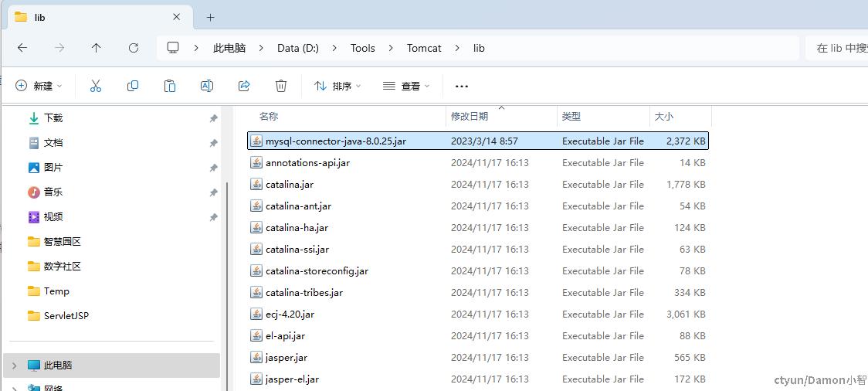Expand chevron after Data (D:) in path
Screen dimensions: 868x391
click(334, 48)
